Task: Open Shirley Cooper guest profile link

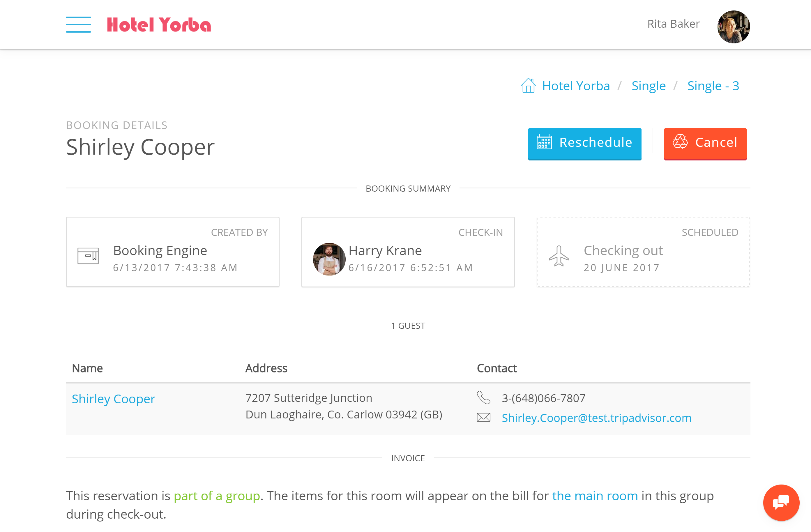Action: pos(114,399)
